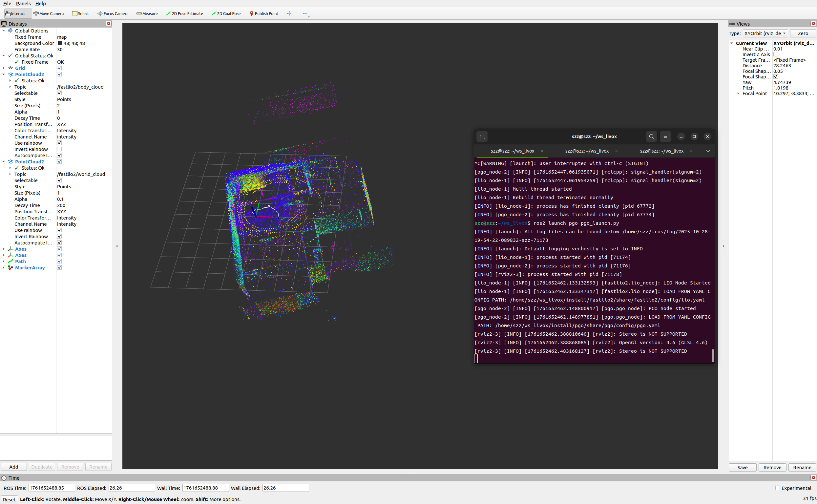Toggle the Grid display checkbox
Screen dimensions: 817x504
(59, 68)
